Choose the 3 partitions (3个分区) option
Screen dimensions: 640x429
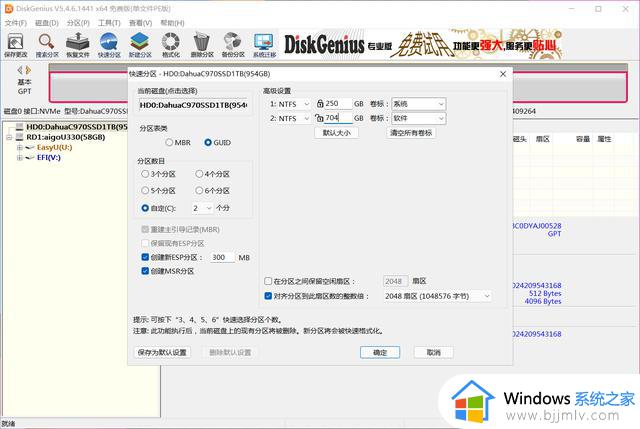click(x=158, y=174)
